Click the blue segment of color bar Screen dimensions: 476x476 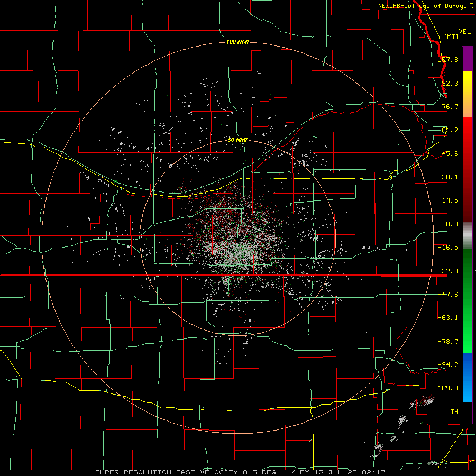point(467,377)
